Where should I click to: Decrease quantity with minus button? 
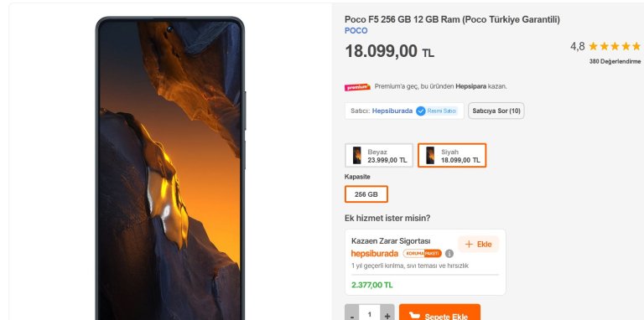point(352,315)
